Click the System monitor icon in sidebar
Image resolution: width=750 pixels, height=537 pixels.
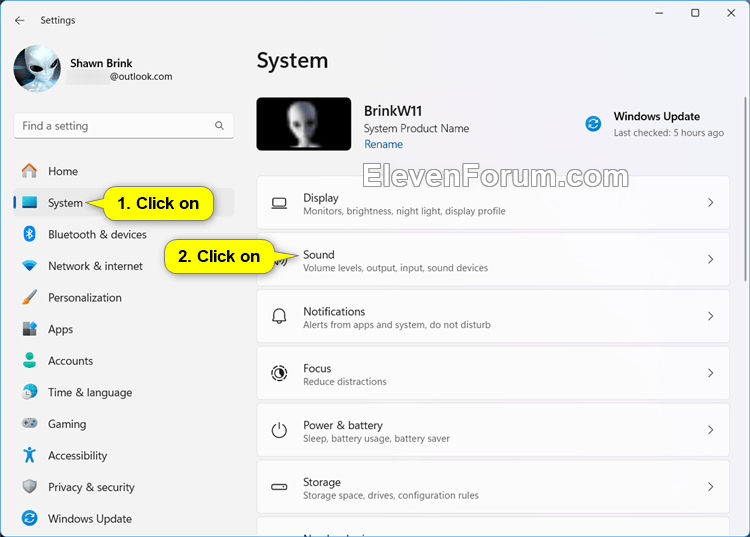coord(29,202)
